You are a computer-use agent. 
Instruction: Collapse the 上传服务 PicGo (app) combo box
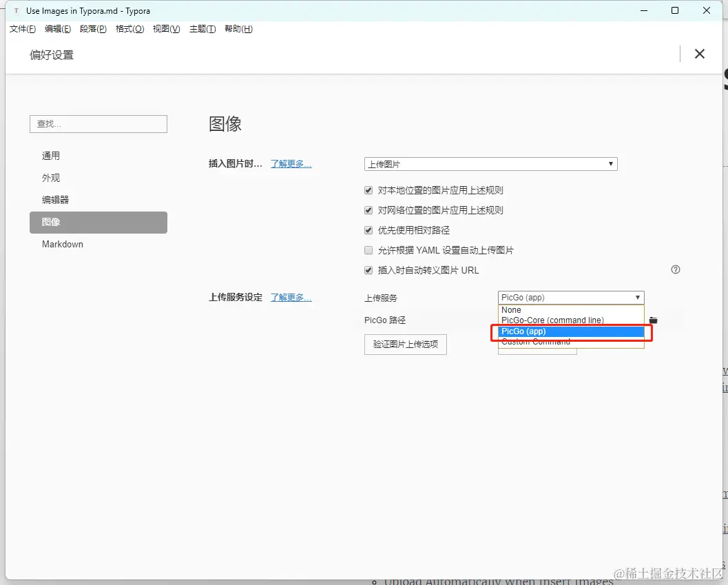pos(571,298)
